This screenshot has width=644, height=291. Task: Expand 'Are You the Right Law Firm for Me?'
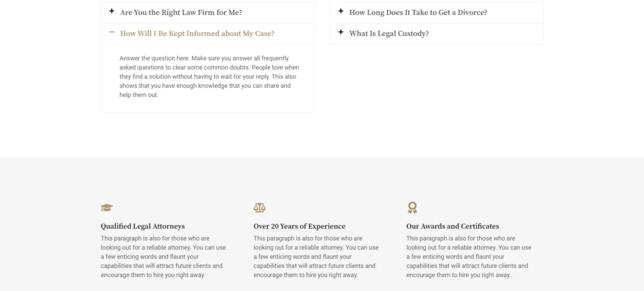(181, 13)
